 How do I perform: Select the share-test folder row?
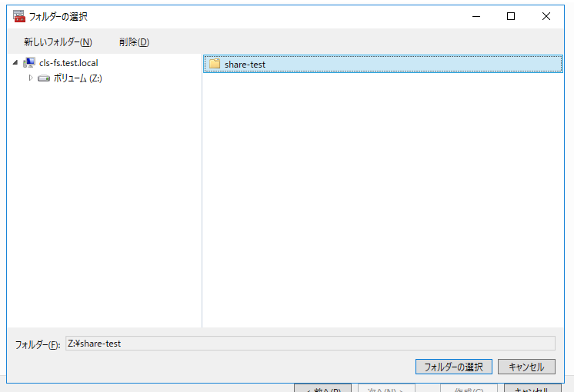[x=383, y=64]
